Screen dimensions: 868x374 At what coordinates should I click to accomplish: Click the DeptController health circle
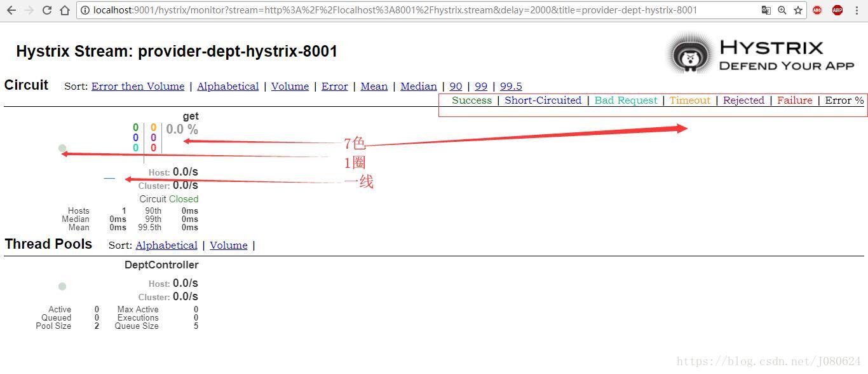[62, 286]
